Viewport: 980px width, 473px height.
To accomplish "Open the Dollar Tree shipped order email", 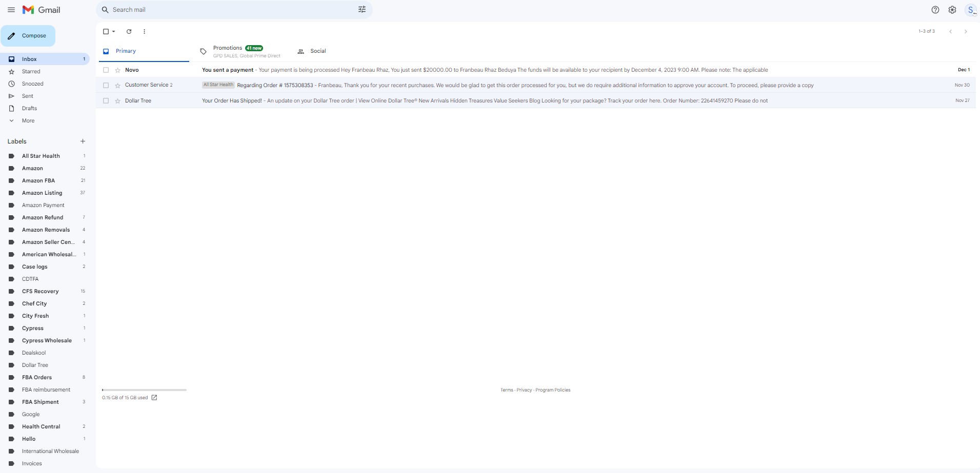I will click(537, 101).
